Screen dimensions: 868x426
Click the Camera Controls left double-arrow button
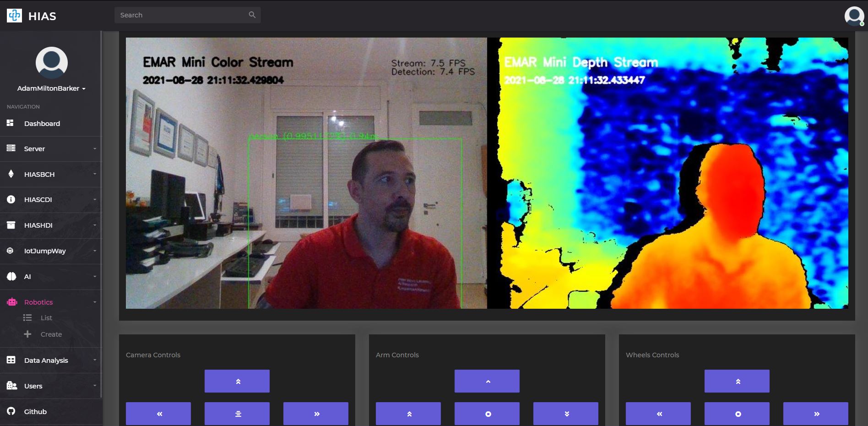coord(158,414)
